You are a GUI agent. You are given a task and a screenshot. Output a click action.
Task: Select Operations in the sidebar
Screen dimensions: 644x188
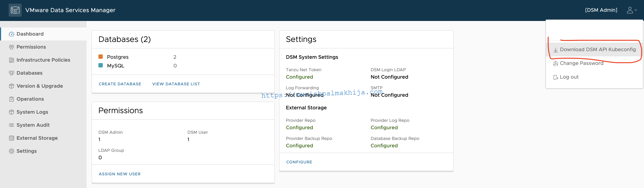point(43,99)
